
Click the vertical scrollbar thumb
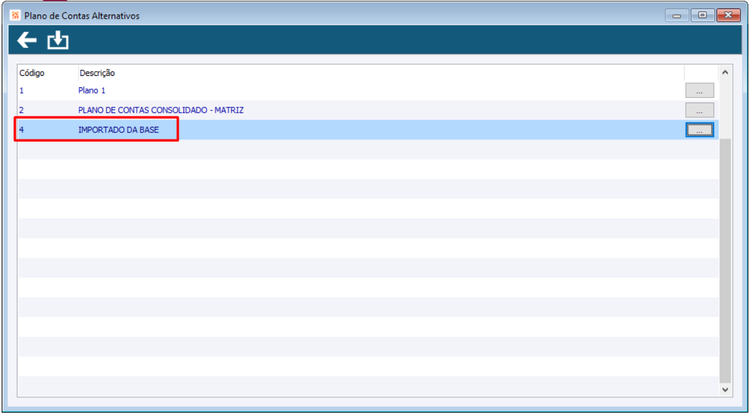(725, 261)
